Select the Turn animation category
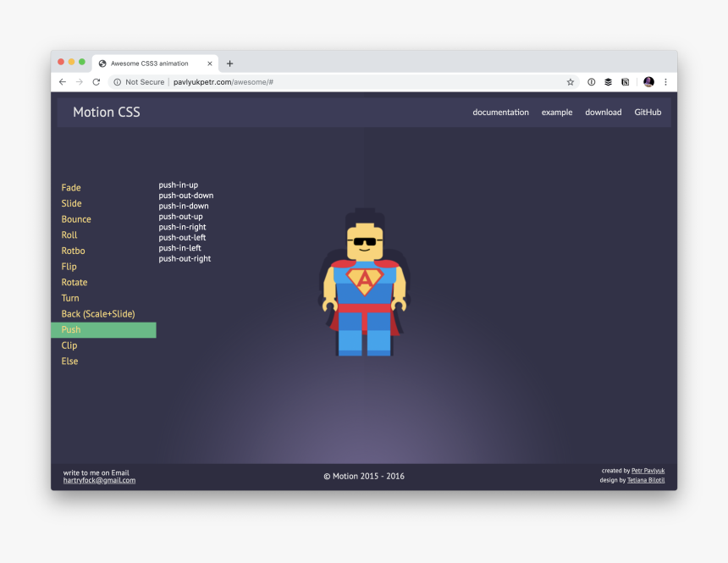 (x=70, y=298)
